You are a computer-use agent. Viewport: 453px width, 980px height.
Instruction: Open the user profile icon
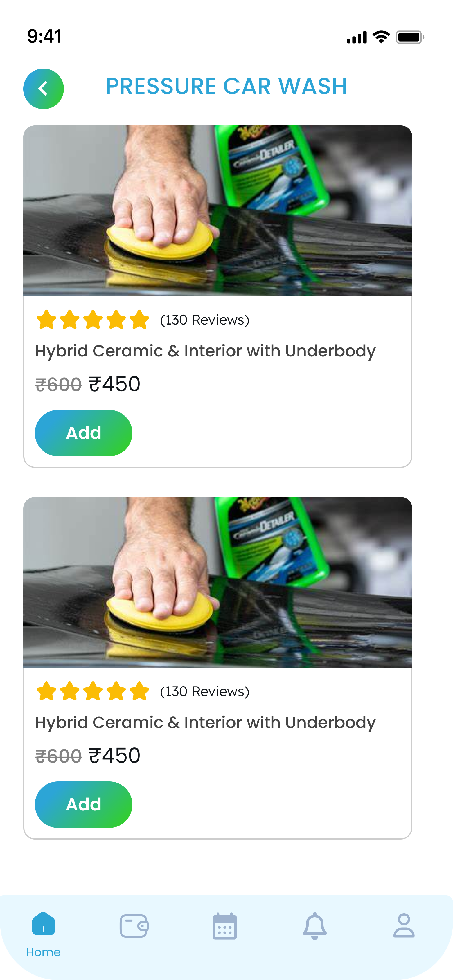tap(404, 926)
